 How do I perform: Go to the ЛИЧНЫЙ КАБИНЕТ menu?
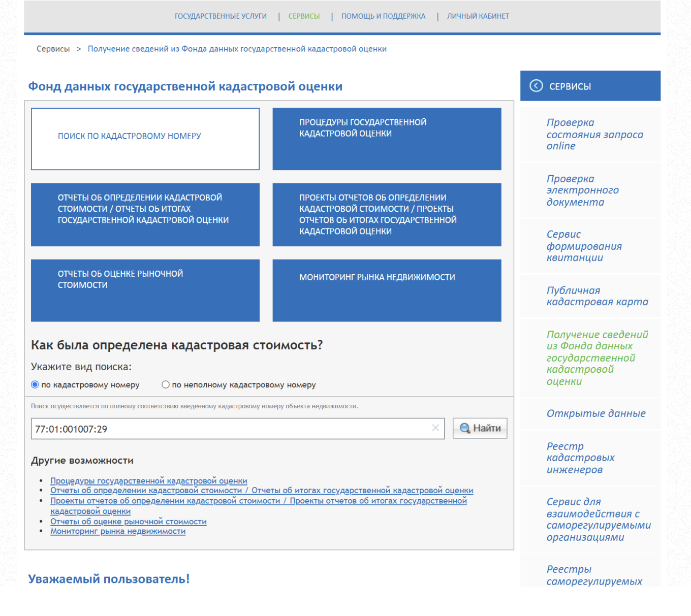point(478,16)
